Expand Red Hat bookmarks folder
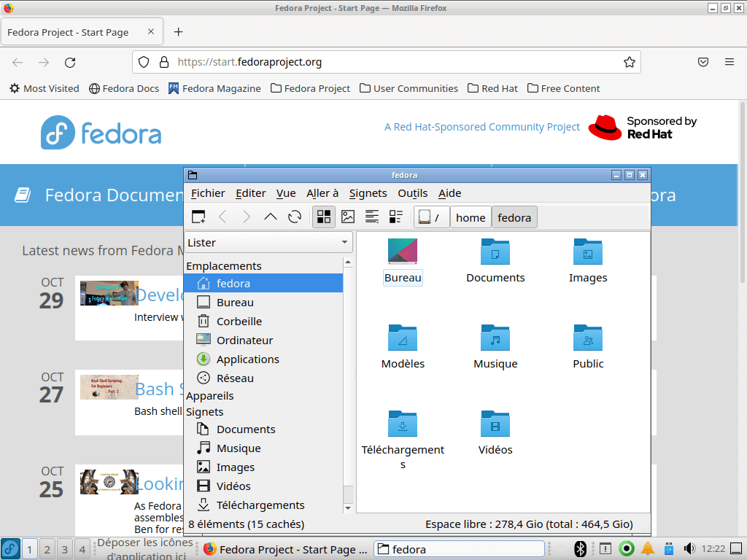 492,88
